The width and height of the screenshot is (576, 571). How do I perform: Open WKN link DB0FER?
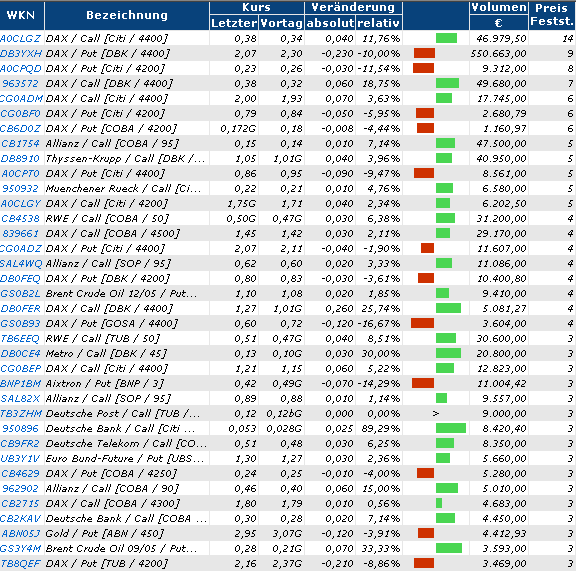point(20,309)
